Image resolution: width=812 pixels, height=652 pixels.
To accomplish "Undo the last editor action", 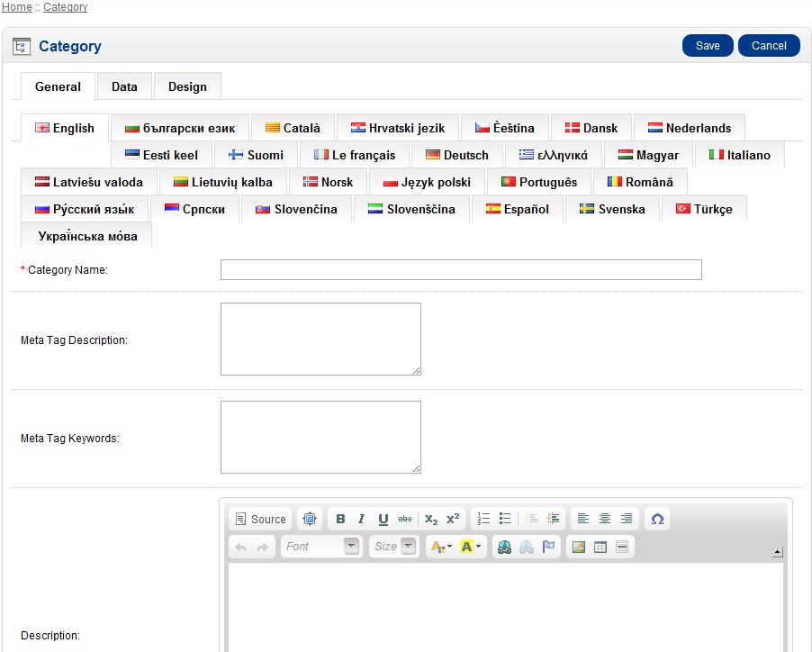I will click(240, 547).
